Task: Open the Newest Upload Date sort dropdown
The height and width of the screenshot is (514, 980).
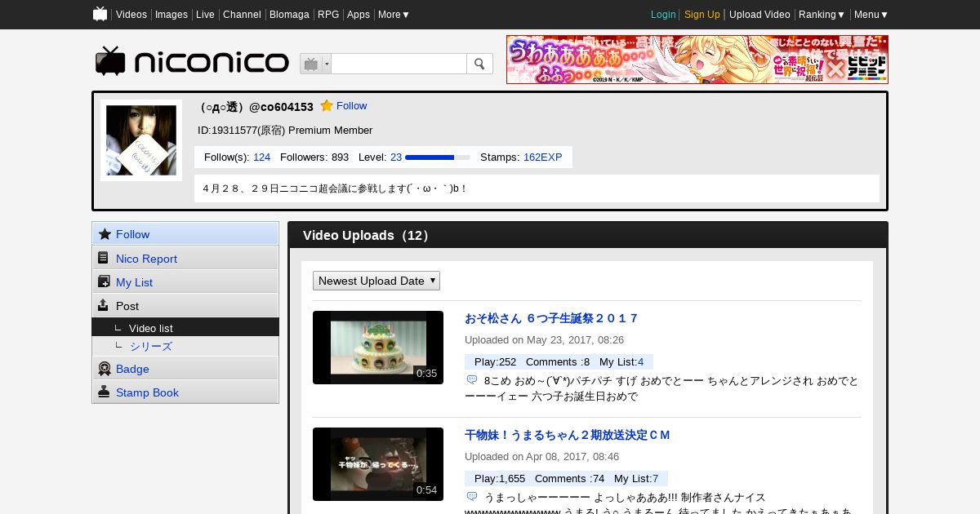Action: (x=376, y=281)
